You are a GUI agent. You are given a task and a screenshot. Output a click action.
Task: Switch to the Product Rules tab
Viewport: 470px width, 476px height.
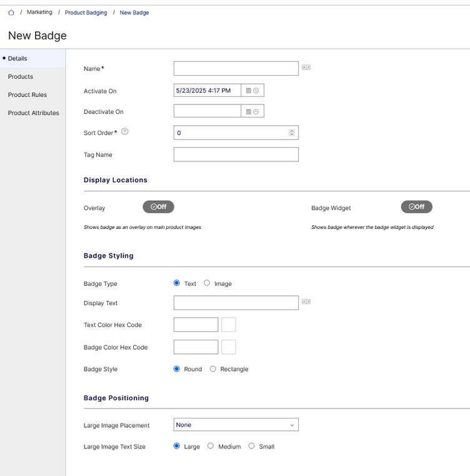pyautogui.click(x=27, y=95)
